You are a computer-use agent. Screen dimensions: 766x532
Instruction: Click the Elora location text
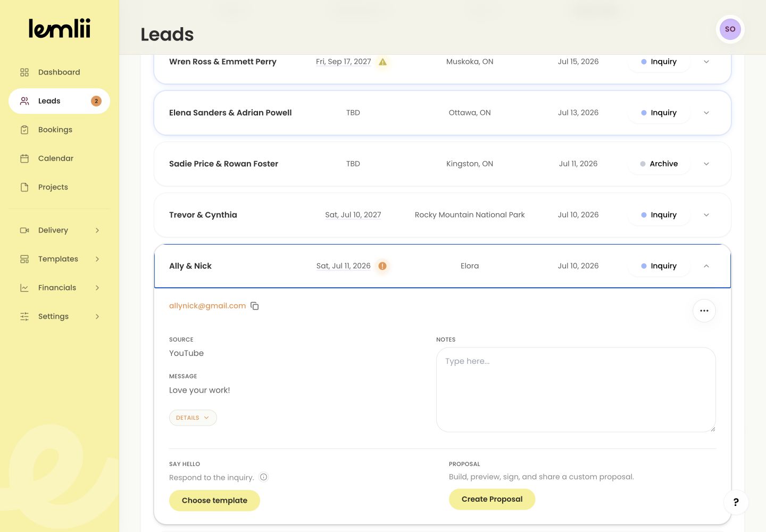coord(470,266)
